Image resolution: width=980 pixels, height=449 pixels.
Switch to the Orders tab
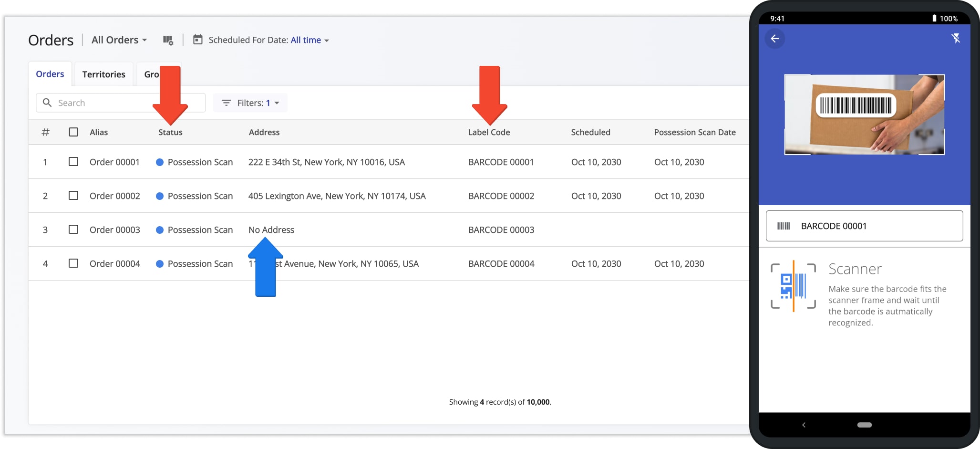pos(50,74)
